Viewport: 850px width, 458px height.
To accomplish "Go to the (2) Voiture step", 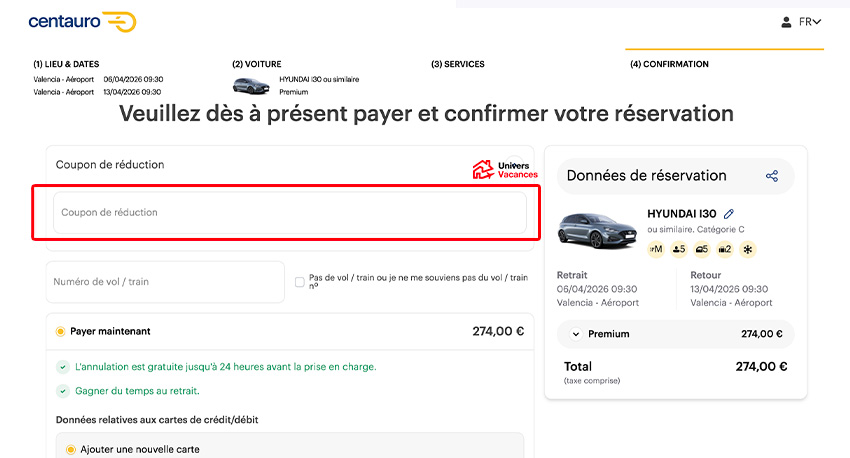I will (x=257, y=64).
